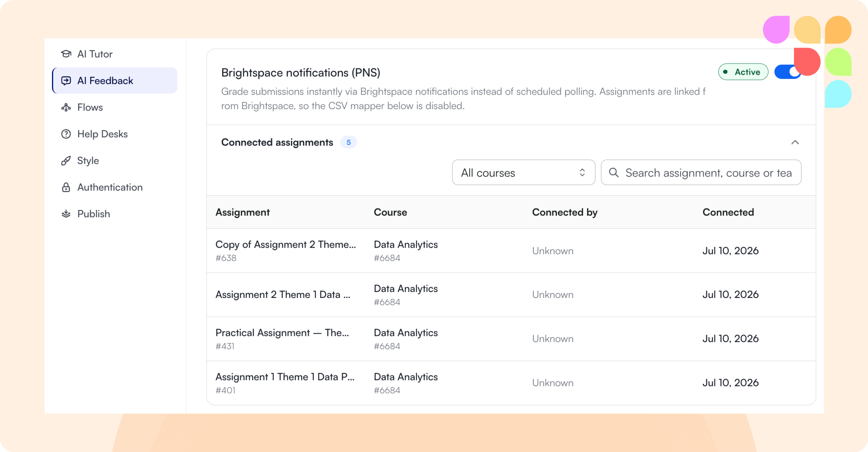Screen dimensions: 868x452
Task: Select Practical Assignment #431 row
Action: (511, 339)
